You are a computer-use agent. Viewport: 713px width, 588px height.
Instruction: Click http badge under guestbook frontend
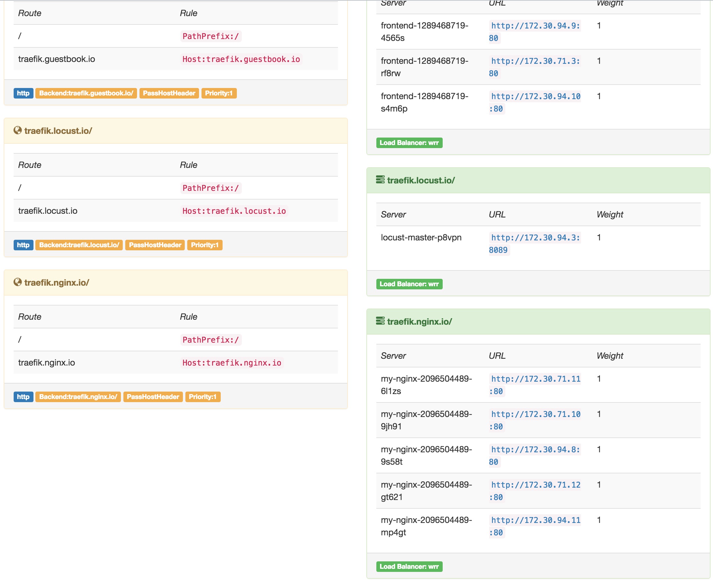click(23, 93)
